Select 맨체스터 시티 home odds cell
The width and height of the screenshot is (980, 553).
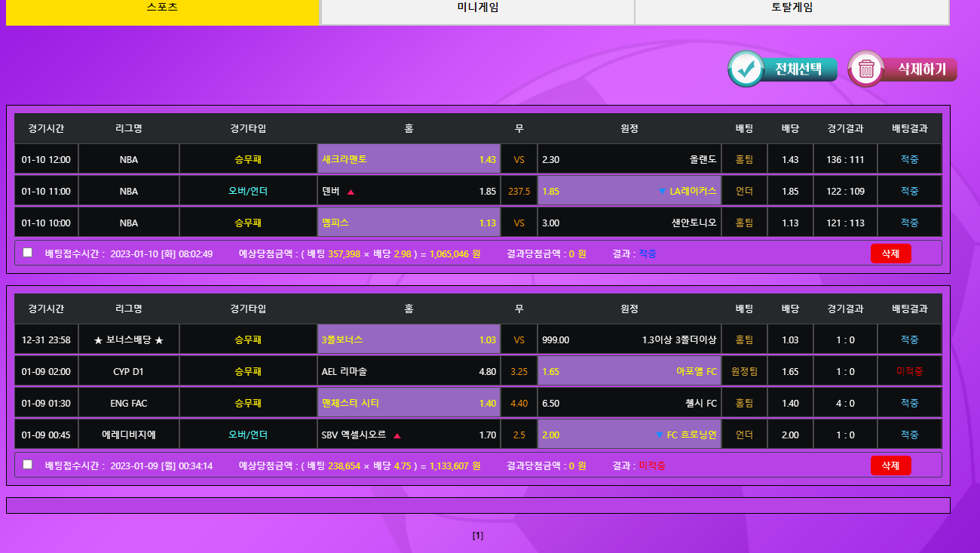pyautogui.click(x=409, y=403)
